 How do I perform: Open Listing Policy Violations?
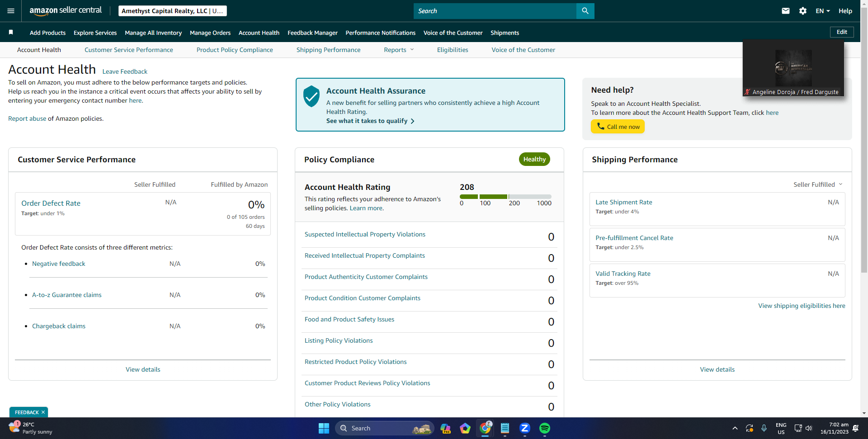339,340
